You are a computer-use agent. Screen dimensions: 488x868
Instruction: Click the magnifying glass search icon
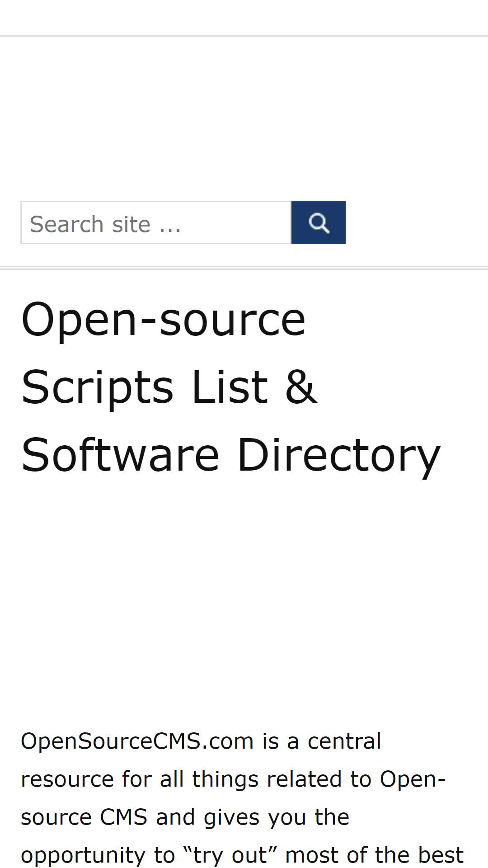coord(319,222)
